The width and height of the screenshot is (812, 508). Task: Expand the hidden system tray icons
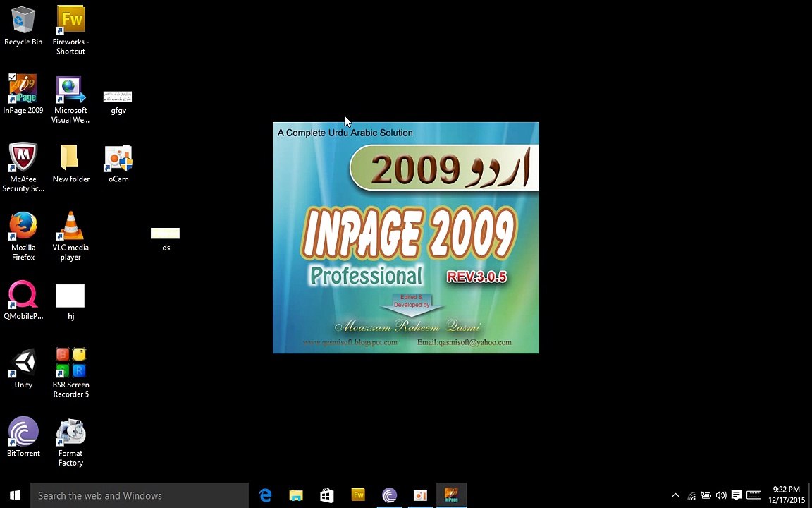(x=675, y=495)
